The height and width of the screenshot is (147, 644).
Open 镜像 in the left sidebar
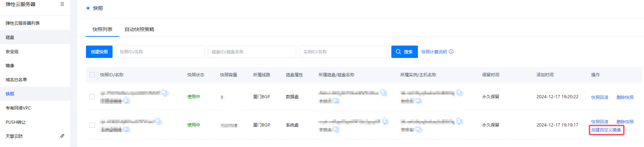tap(10, 66)
